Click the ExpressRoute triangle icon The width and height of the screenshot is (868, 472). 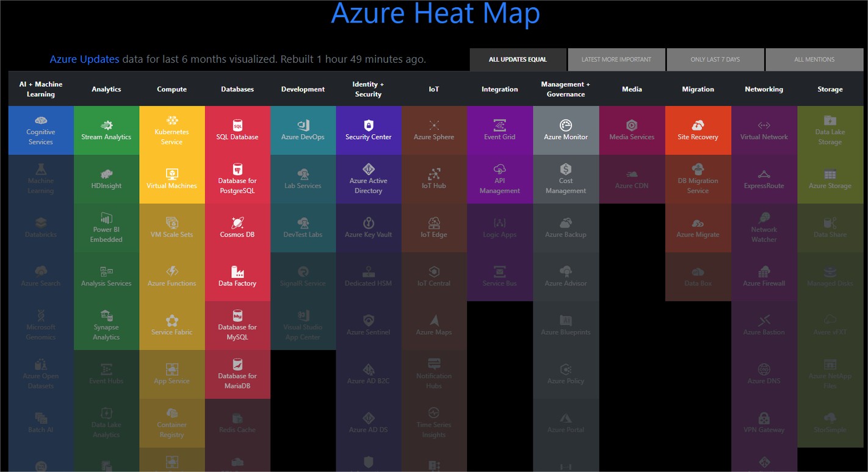point(764,174)
